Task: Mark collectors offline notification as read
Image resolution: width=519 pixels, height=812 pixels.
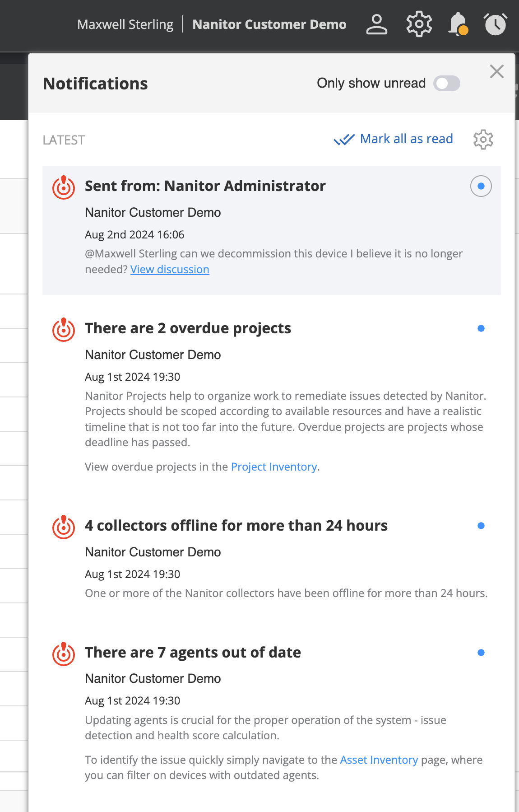Action: 481,526
